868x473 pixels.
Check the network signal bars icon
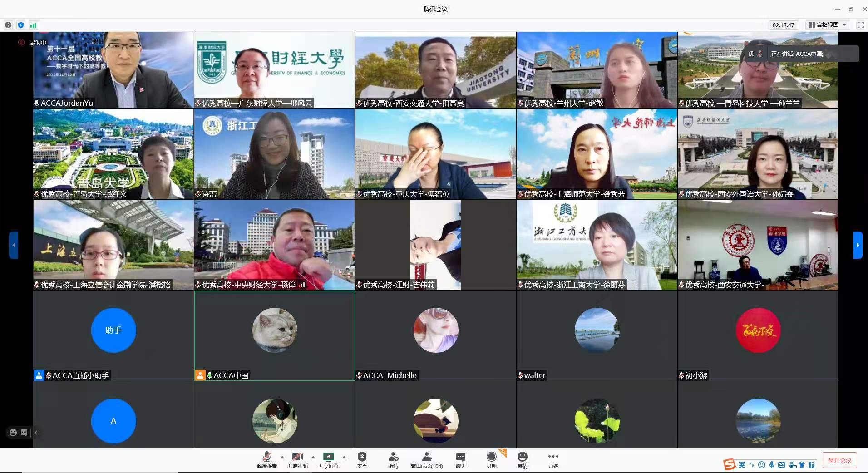click(33, 25)
